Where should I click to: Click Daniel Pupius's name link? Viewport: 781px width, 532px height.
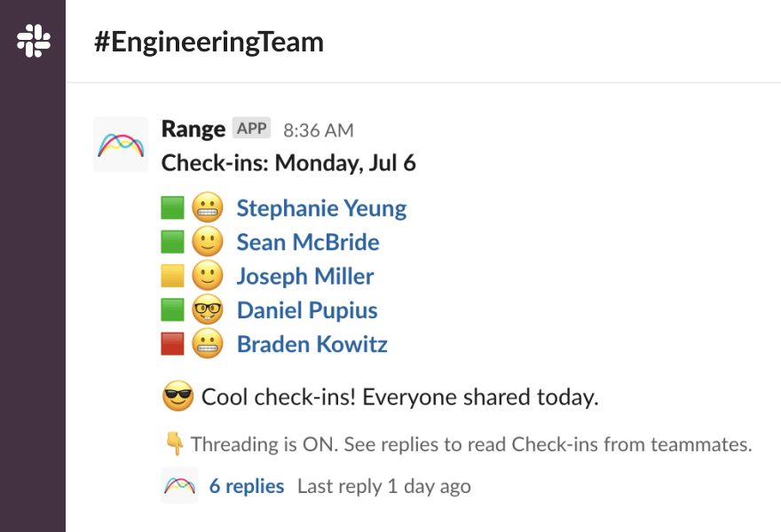coord(306,309)
